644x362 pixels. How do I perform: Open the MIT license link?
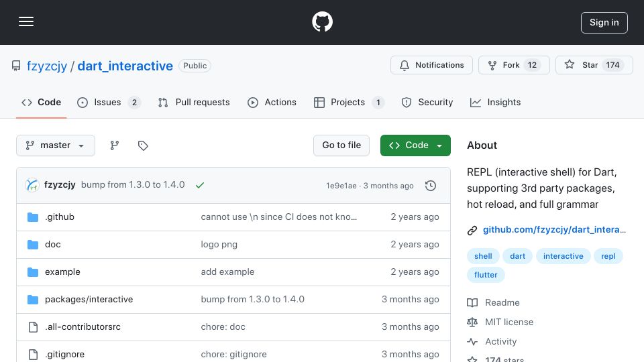[500, 322]
